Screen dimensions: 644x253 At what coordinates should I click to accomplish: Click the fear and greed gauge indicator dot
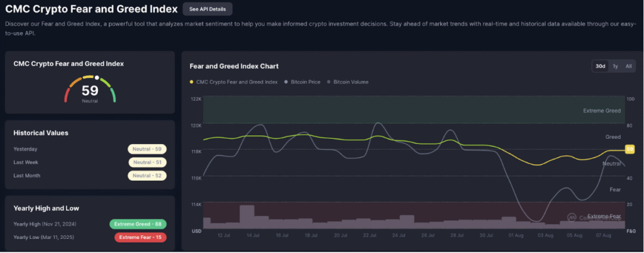point(97,77)
